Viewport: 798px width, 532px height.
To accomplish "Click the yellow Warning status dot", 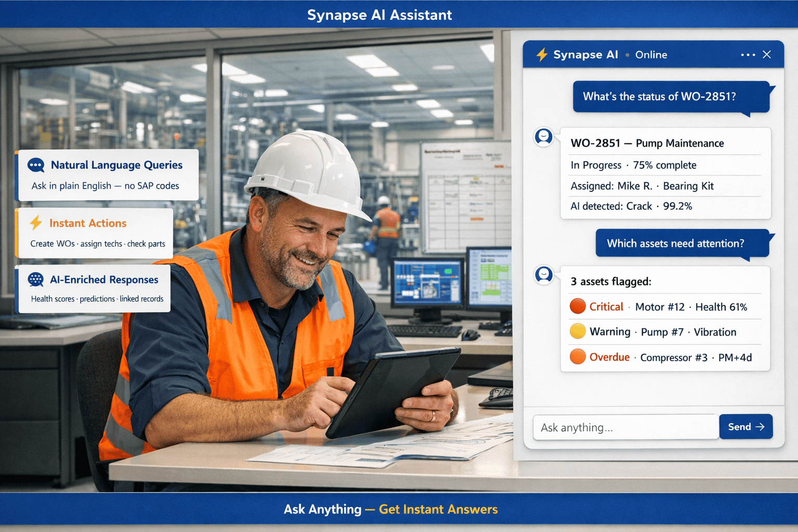I will pyautogui.click(x=577, y=331).
